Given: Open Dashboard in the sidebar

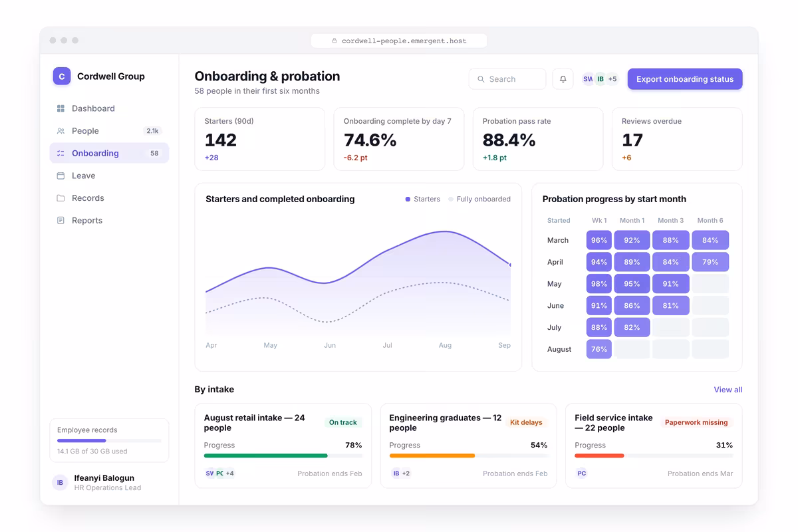Looking at the screenshot, I should coord(109,108).
